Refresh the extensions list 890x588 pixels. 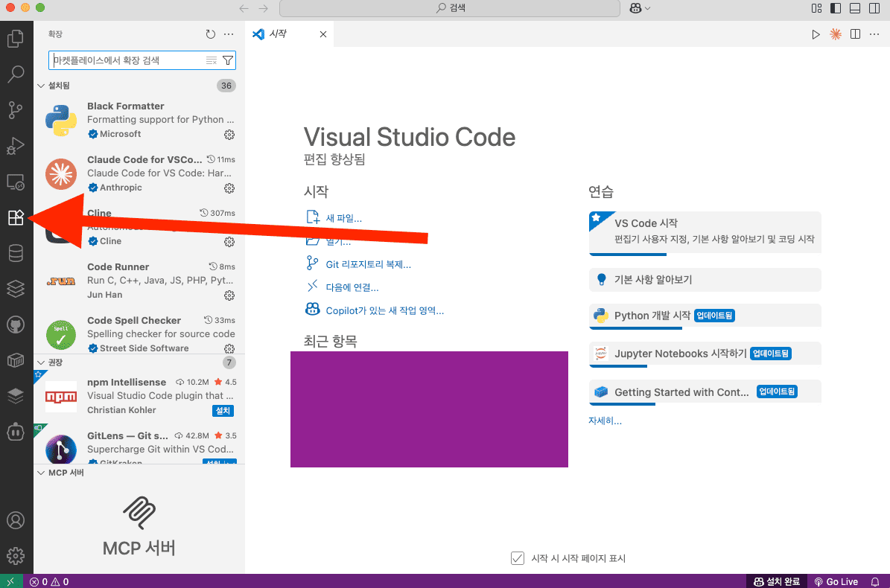tap(211, 34)
